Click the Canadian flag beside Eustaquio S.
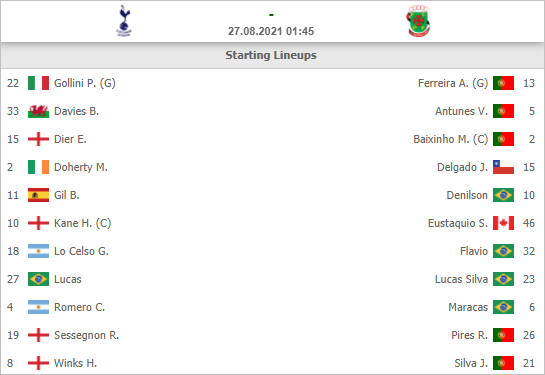The width and height of the screenshot is (545, 375). [x=503, y=223]
